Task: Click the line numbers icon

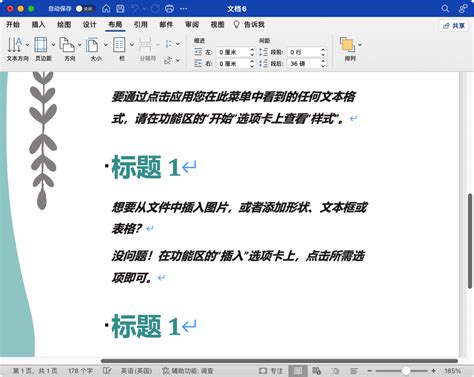Action: pyautogui.click(x=169, y=44)
